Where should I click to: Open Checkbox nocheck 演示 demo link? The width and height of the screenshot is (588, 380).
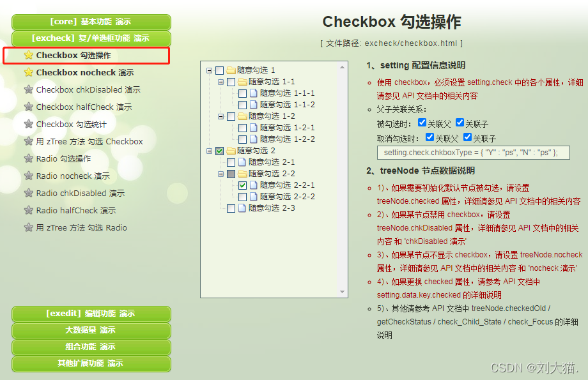tap(85, 72)
